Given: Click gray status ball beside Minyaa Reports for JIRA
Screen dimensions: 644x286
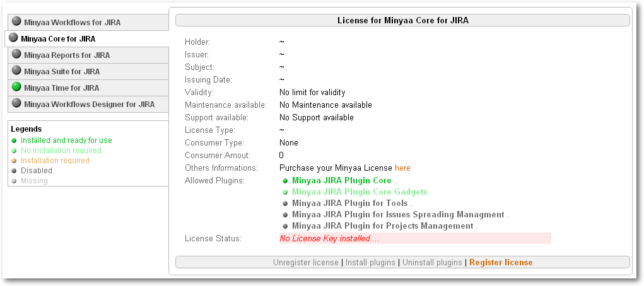Looking at the screenshot, I should coord(16,54).
